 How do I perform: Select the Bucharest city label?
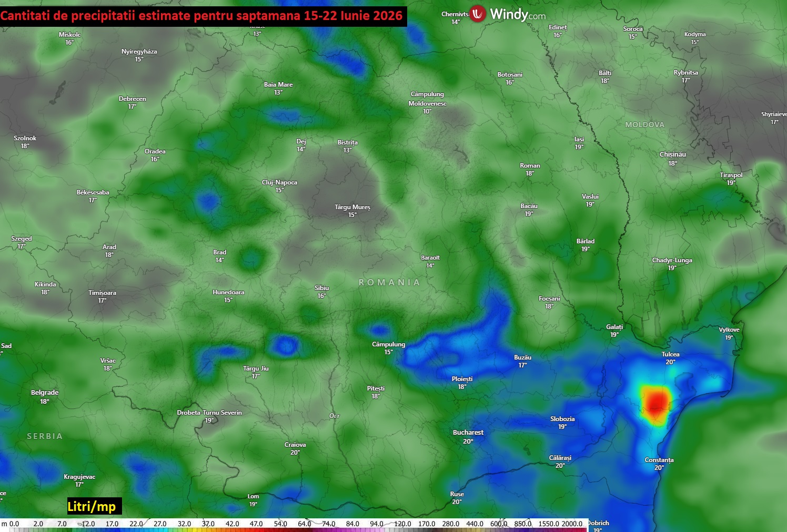coord(468,433)
